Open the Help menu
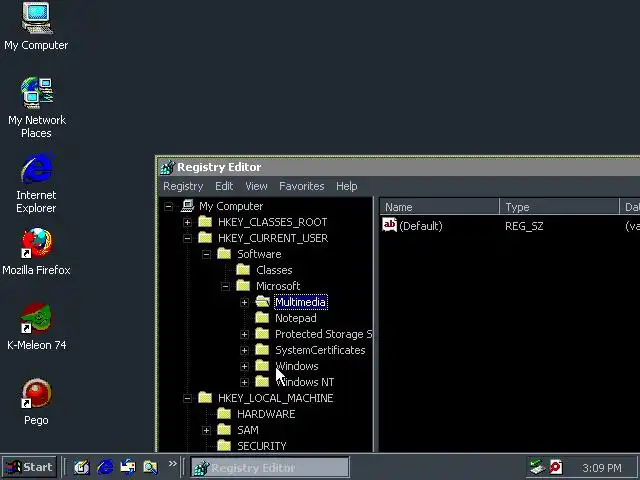Viewport: 640px width, 480px height. point(347,186)
